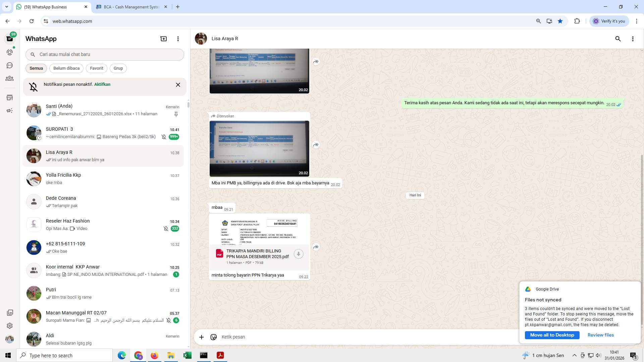Start a new chat
The image size is (644, 362).
pyautogui.click(x=163, y=39)
